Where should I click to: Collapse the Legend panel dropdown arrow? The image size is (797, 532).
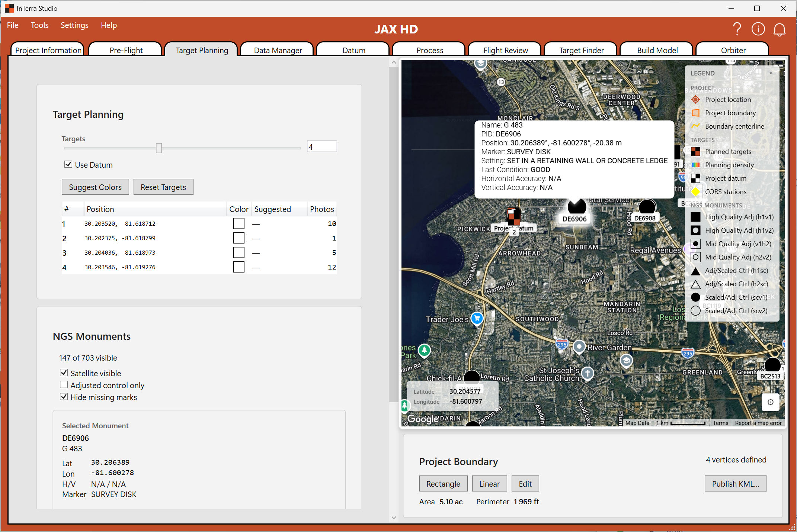pos(771,73)
